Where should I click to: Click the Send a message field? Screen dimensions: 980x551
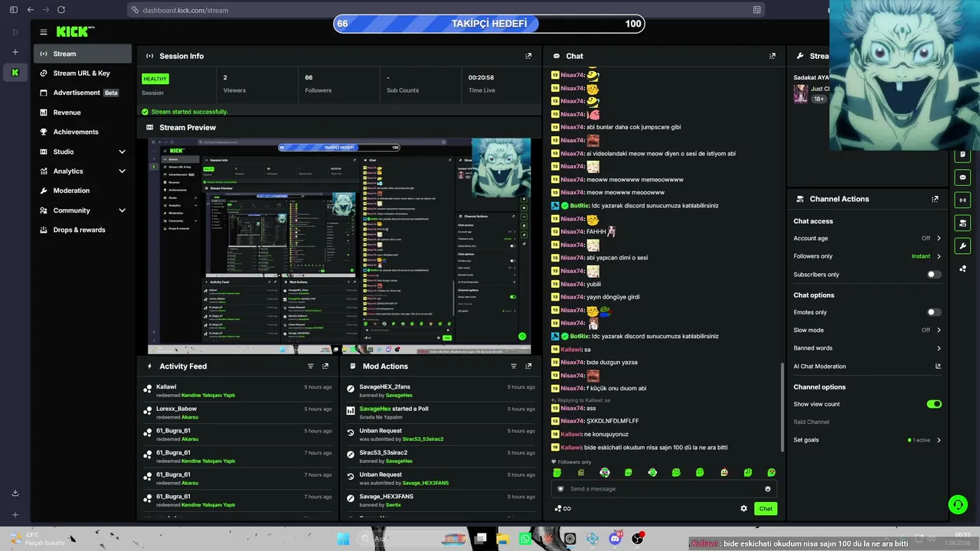664,489
